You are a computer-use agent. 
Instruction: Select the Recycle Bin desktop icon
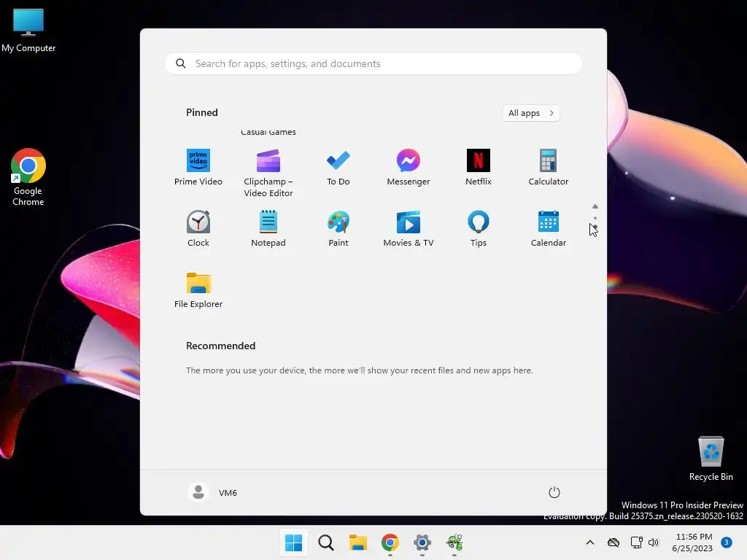(x=711, y=459)
